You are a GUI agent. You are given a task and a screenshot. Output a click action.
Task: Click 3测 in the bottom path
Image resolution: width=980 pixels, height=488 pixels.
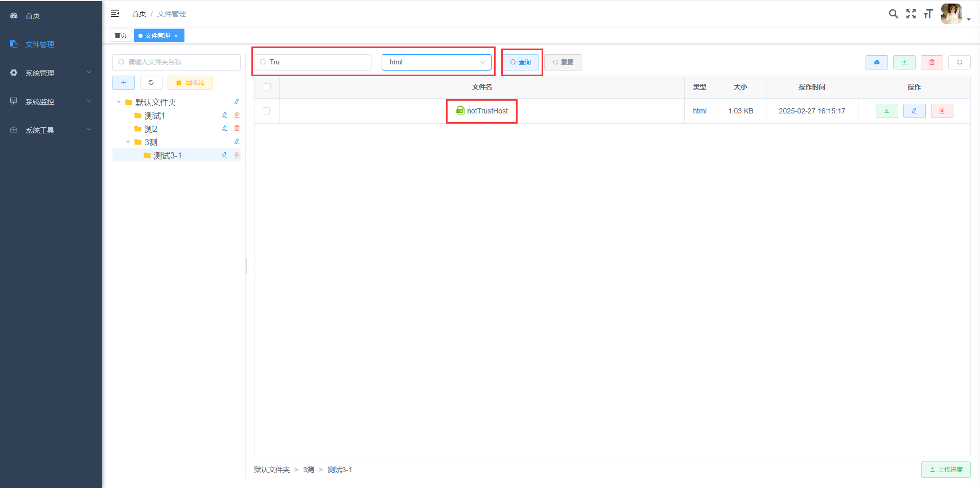point(309,470)
